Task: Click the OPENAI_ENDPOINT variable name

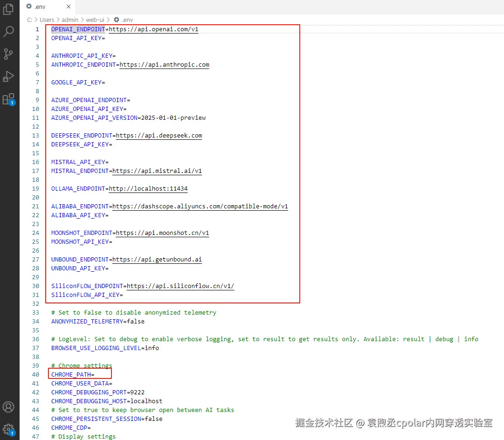Action: (78, 29)
